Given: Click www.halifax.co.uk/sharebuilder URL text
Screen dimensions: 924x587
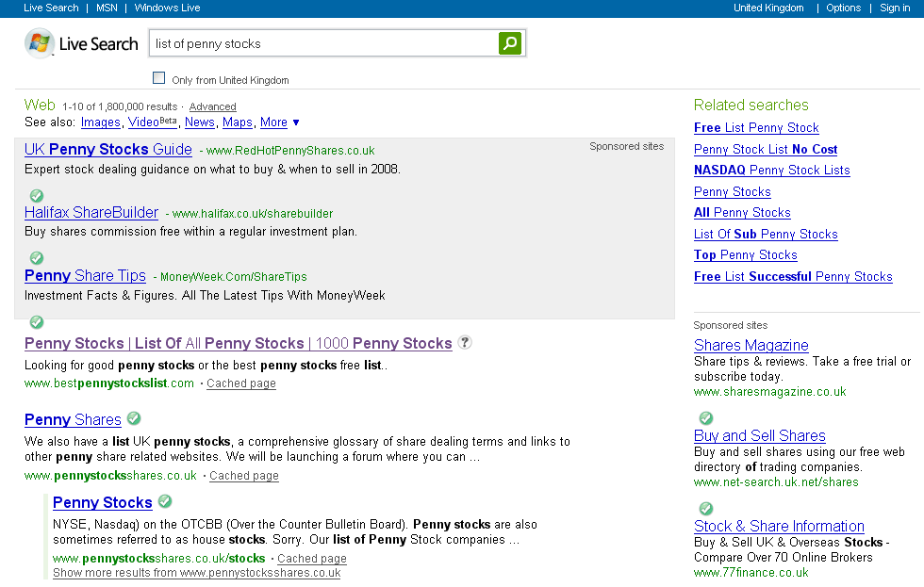Looking at the screenshot, I should click(x=253, y=214).
